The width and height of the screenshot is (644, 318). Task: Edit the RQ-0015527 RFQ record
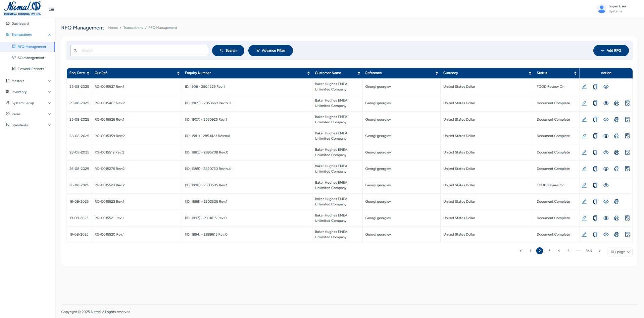click(584, 86)
